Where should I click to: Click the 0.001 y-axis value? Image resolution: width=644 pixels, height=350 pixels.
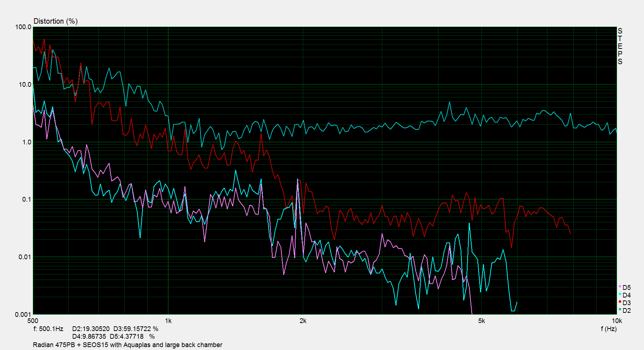(23, 315)
